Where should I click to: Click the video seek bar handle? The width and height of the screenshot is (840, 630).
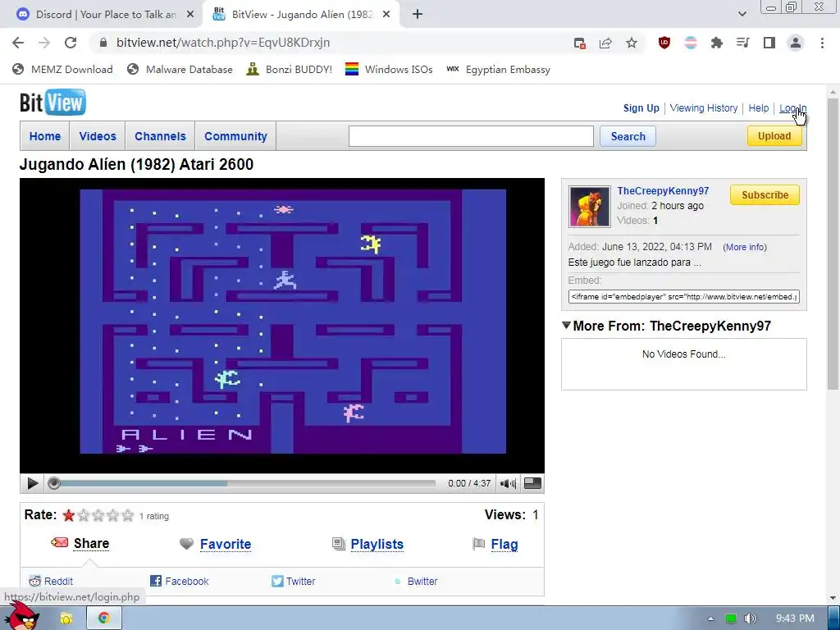53,483
